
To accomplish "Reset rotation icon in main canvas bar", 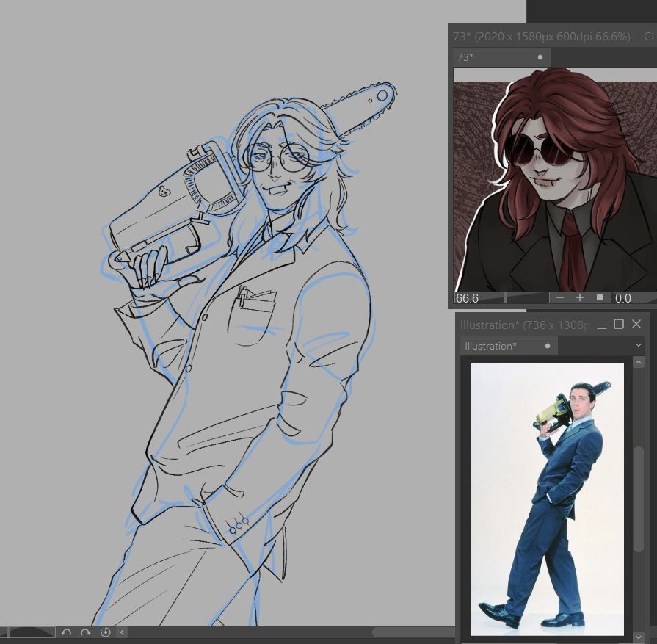I will (x=105, y=632).
